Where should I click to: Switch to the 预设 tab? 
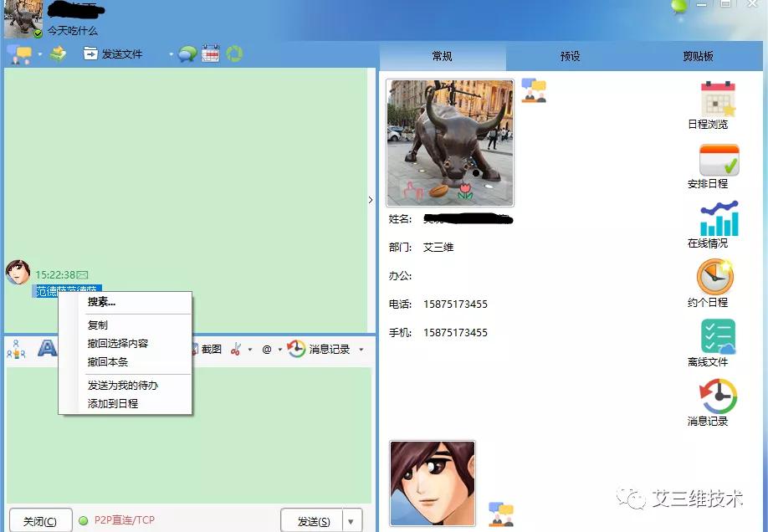(x=570, y=56)
